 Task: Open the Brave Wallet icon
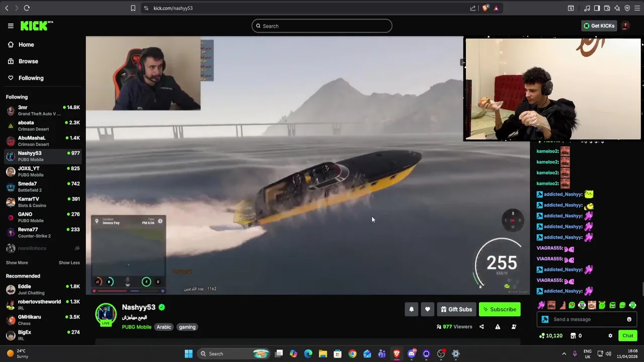coord(607,8)
